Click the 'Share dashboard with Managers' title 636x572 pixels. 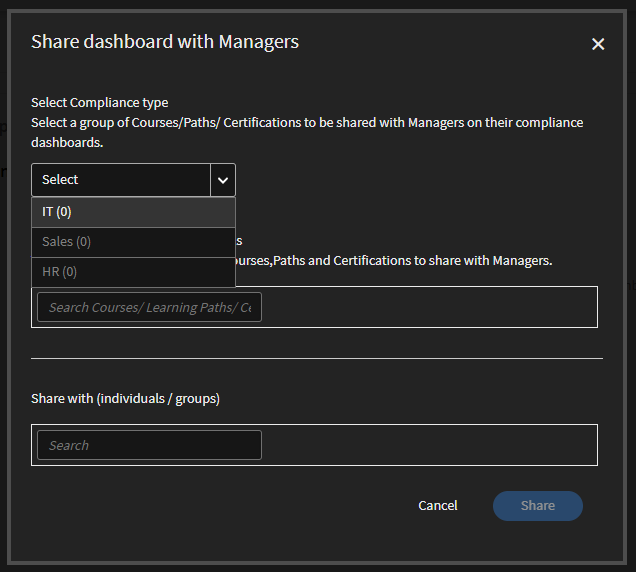click(165, 42)
